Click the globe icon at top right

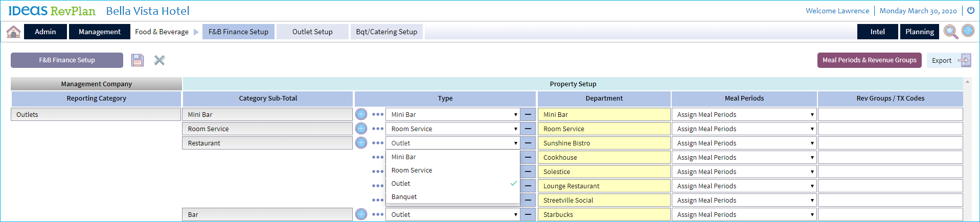[x=968, y=31]
